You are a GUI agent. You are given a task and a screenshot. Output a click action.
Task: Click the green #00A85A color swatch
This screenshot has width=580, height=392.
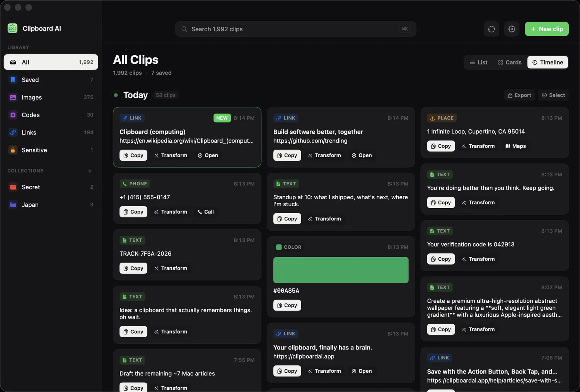pos(341,270)
